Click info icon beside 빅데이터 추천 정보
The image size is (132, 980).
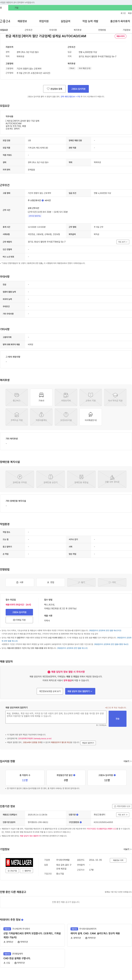point(22,920)
